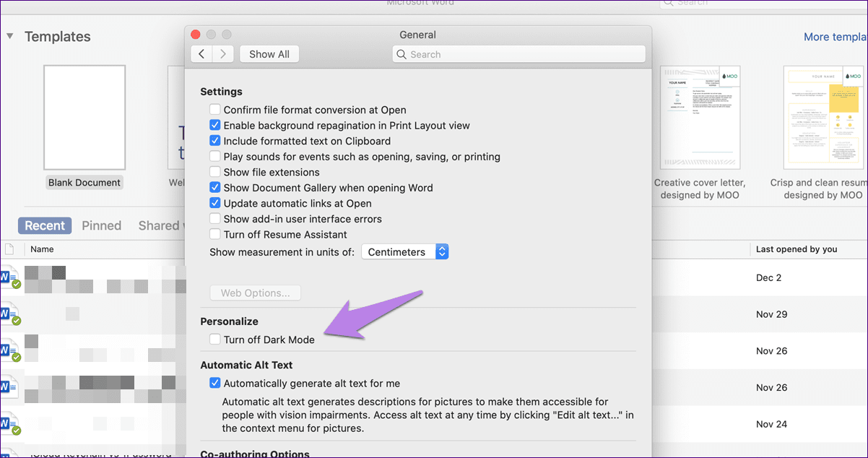
Task: Click the Show All button
Action: pyautogui.click(x=269, y=54)
